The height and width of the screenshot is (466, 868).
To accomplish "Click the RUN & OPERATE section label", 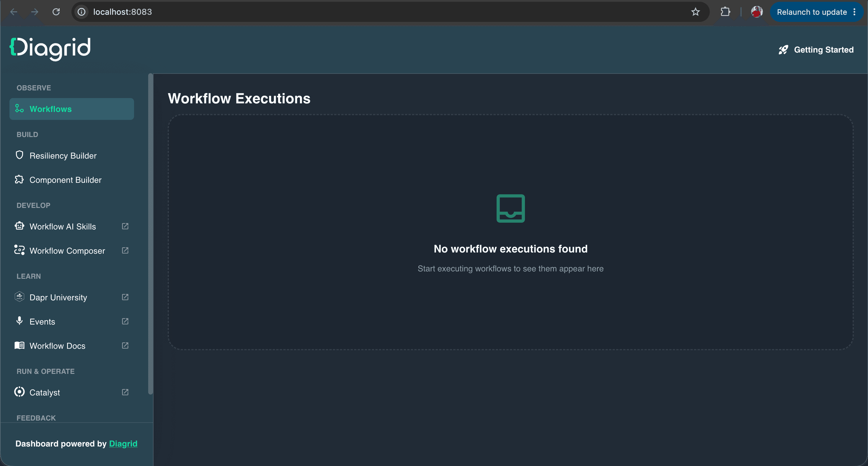I will tap(45, 371).
